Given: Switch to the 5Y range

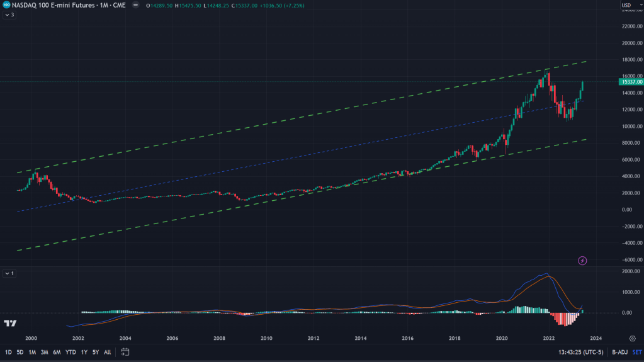Looking at the screenshot, I should [96, 352].
